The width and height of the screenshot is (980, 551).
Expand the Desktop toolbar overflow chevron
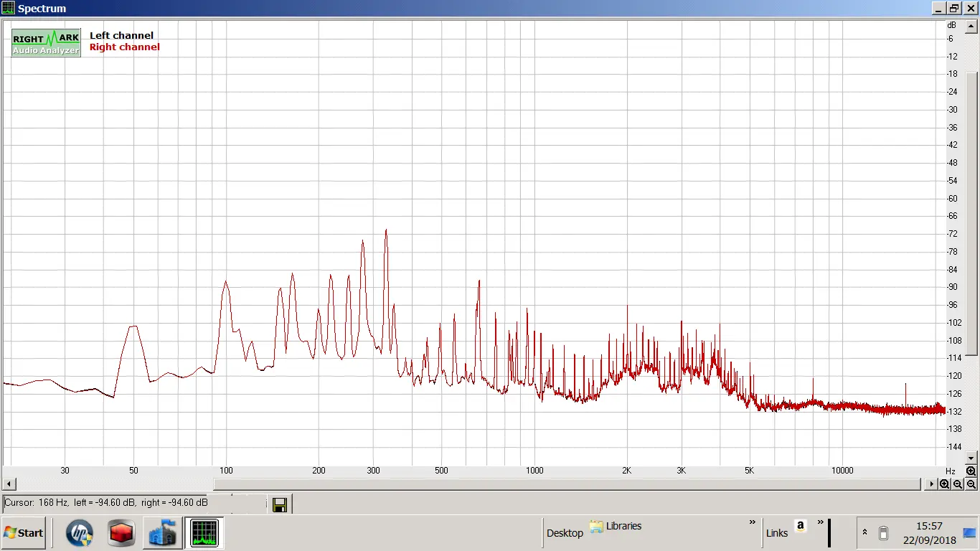pyautogui.click(x=752, y=522)
